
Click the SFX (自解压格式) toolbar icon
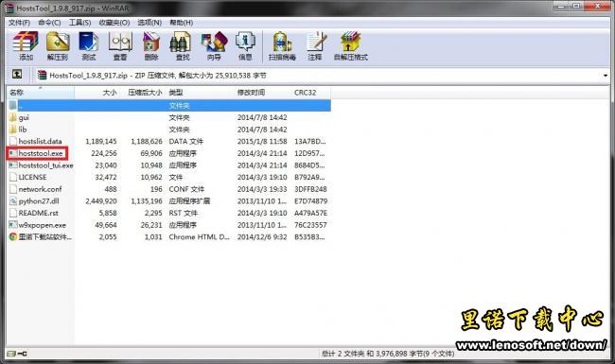point(350,45)
